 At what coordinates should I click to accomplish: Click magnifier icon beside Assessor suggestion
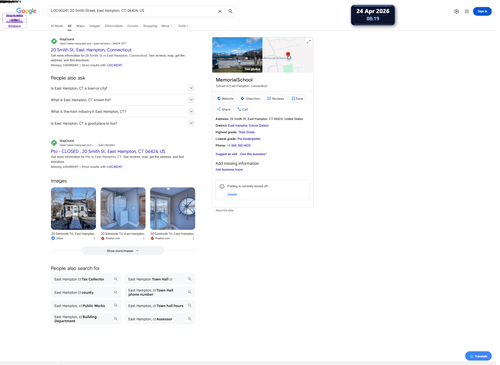(x=189, y=319)
